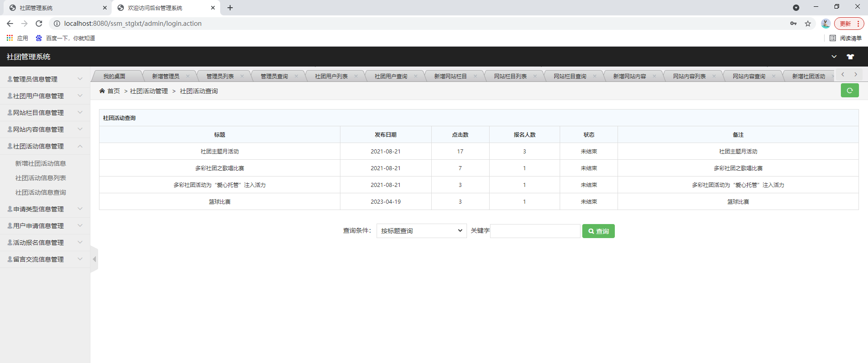Open 社团活动信息列表 submenu item
868x363 pixels.
[x=41, y=178]
